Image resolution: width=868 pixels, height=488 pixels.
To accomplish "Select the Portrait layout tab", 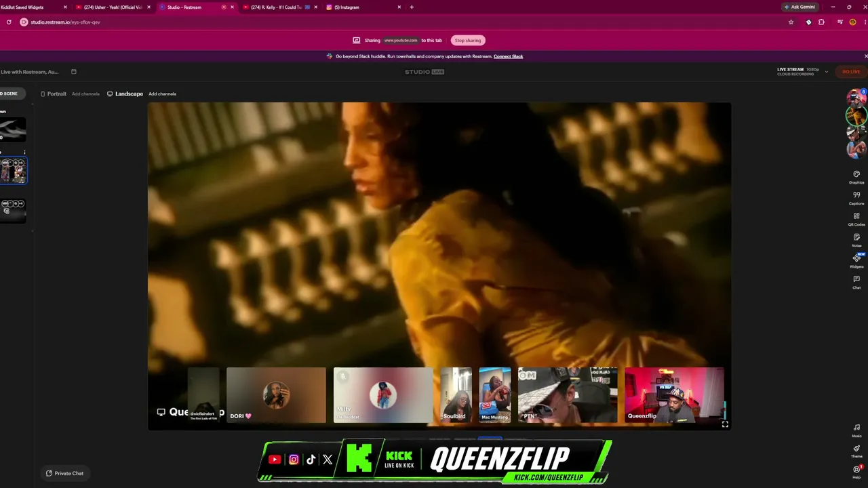I will pos(54,94).
